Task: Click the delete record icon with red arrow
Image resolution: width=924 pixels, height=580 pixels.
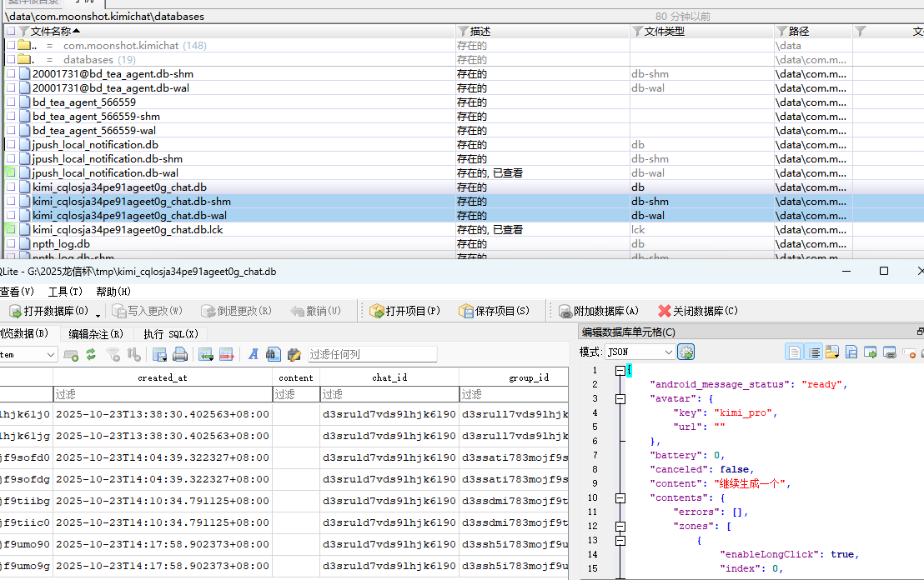Action: [226, 354]
